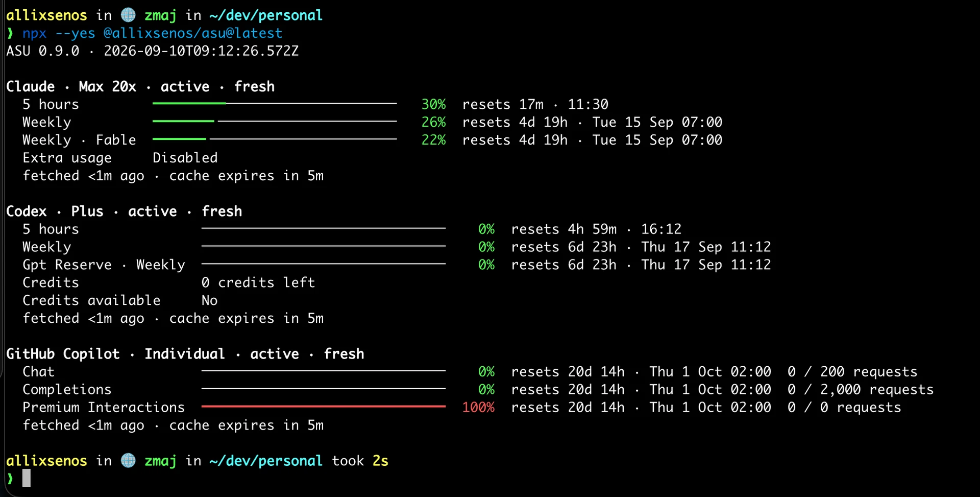Click the 'No' value for Credits available
This screenshot has height=497, width=980.
click(209, 300)
